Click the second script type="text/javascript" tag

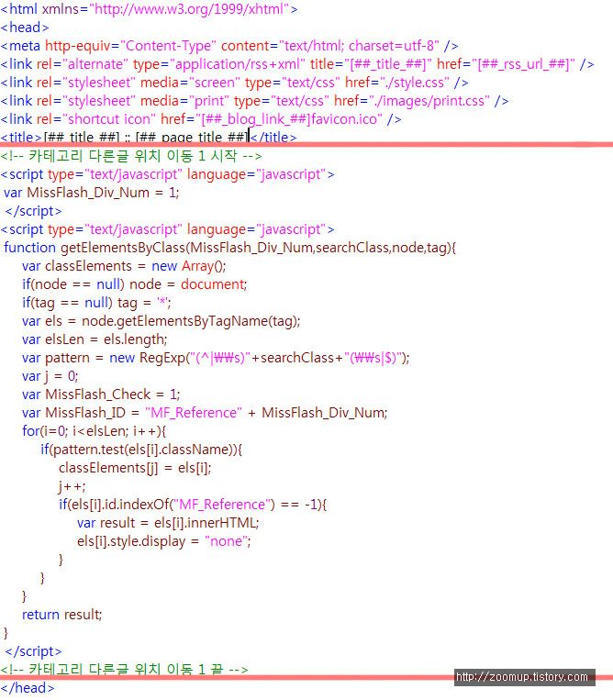click(167, 229)
